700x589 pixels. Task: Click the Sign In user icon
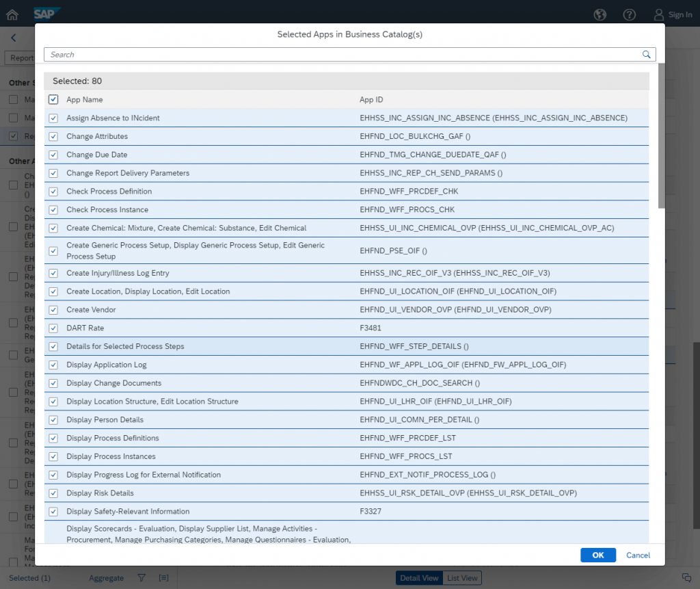click(659, 15)
